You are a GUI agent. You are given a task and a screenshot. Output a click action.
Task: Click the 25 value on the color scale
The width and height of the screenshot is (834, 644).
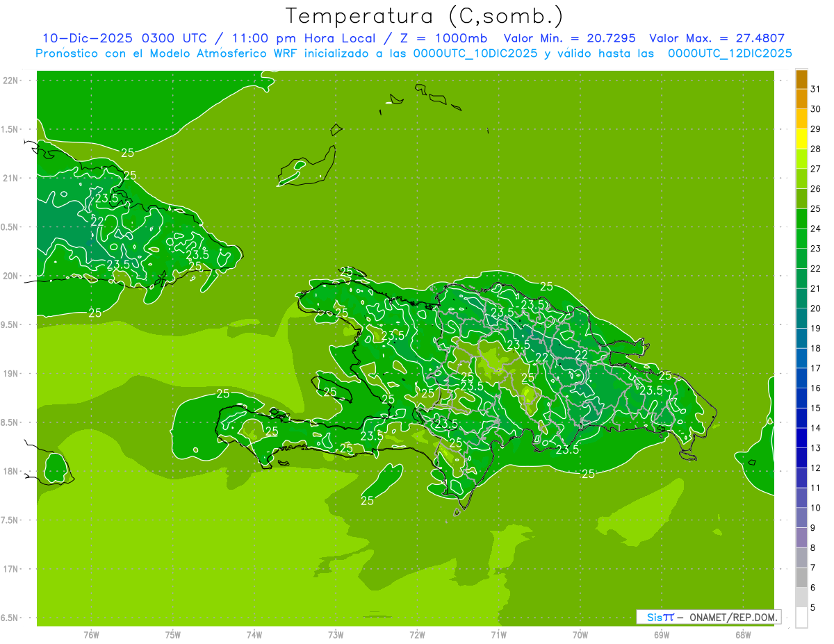[x=815, y=208]
